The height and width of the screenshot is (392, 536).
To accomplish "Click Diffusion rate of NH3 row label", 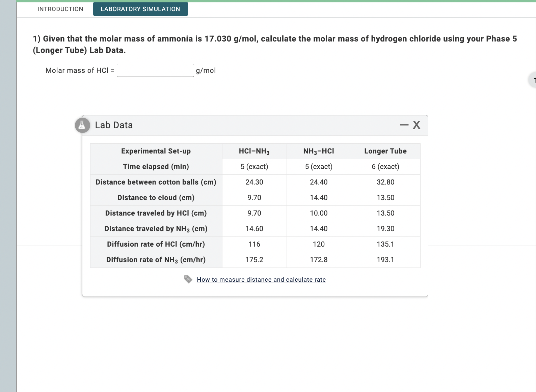I will pos(156,260).
